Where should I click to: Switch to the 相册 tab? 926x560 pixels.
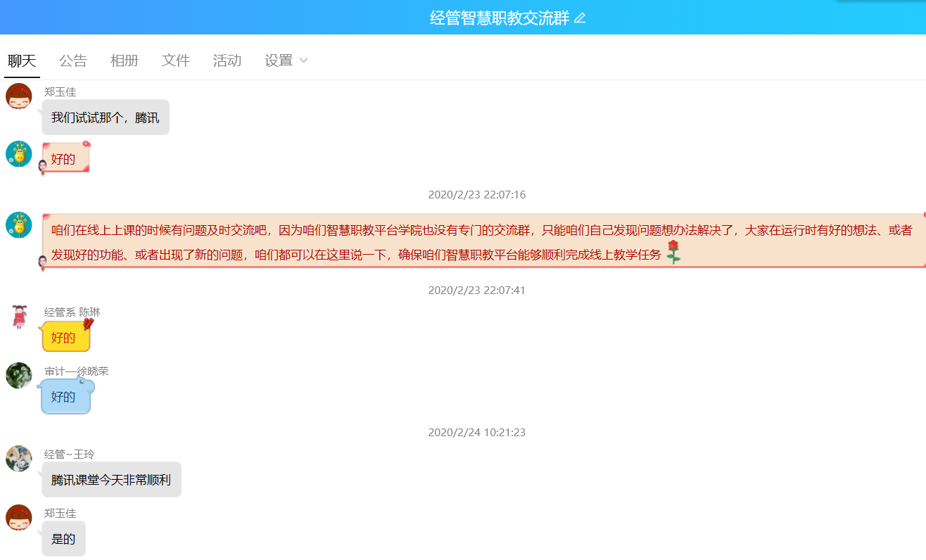pyautogui.click(x=124, y=61)
